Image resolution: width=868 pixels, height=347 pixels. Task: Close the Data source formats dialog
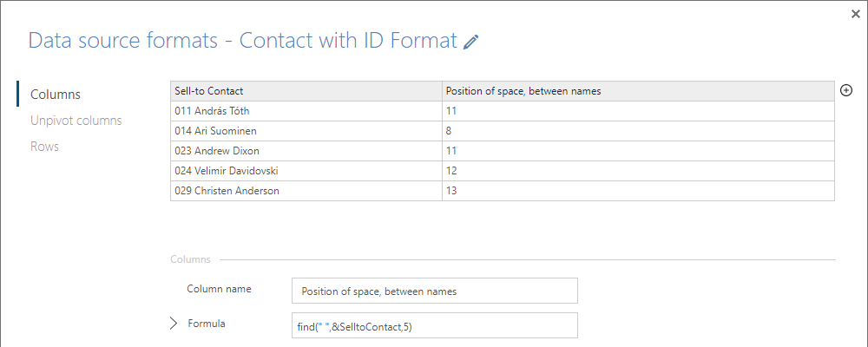point(856,15)
